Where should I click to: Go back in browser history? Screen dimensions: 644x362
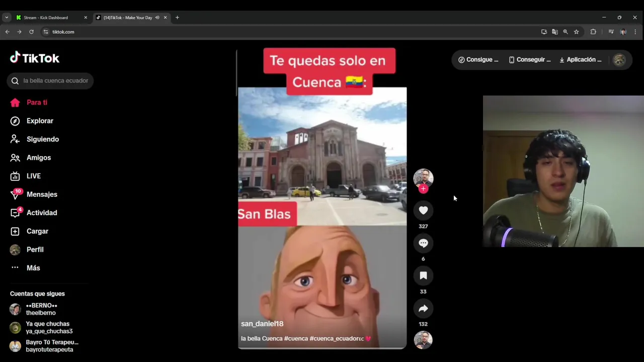7,32
